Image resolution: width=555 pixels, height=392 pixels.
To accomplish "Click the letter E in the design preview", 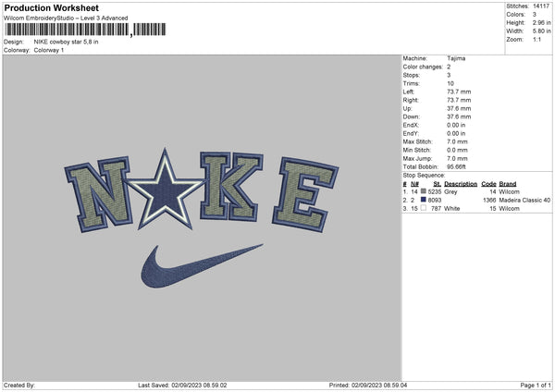I will (x=305, y=194).
